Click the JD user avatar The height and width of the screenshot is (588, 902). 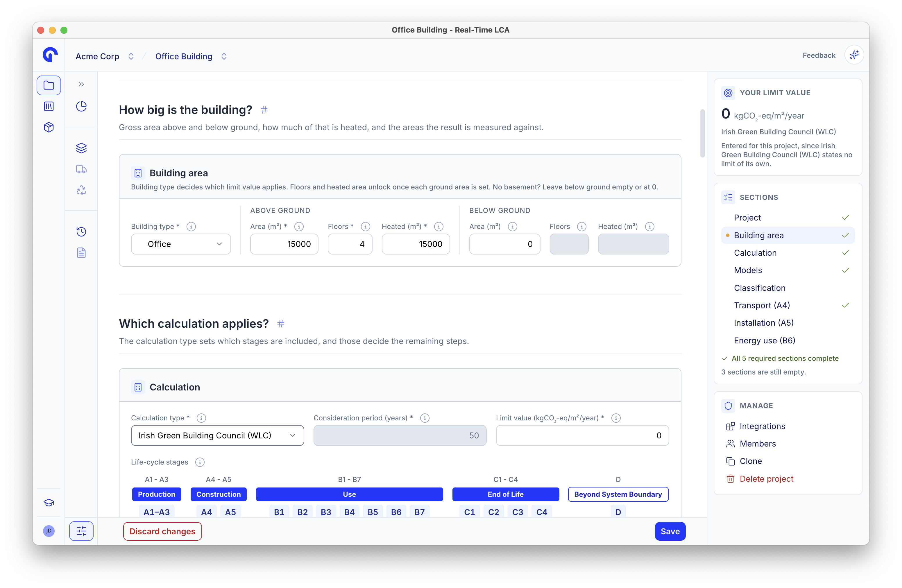[x=49, y=531]
